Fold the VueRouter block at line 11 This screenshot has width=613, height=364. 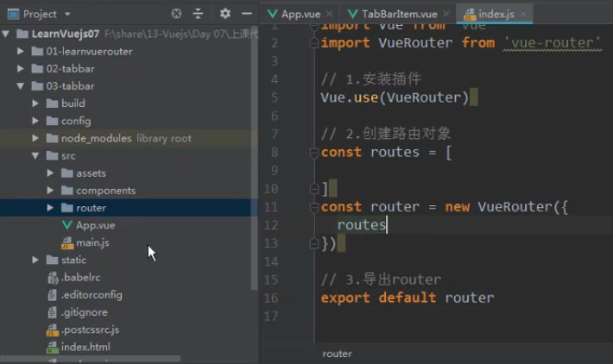click(x=313, y=207)
